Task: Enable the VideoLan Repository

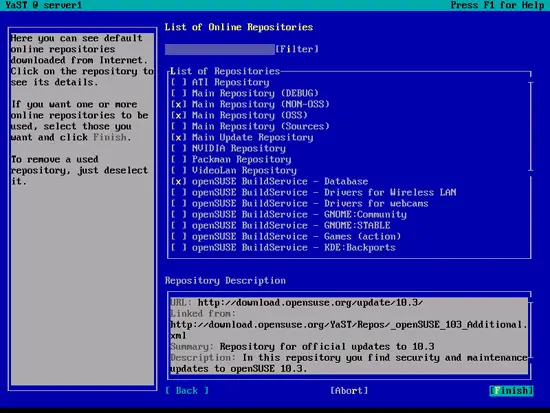Action: (x=179, y=171)
